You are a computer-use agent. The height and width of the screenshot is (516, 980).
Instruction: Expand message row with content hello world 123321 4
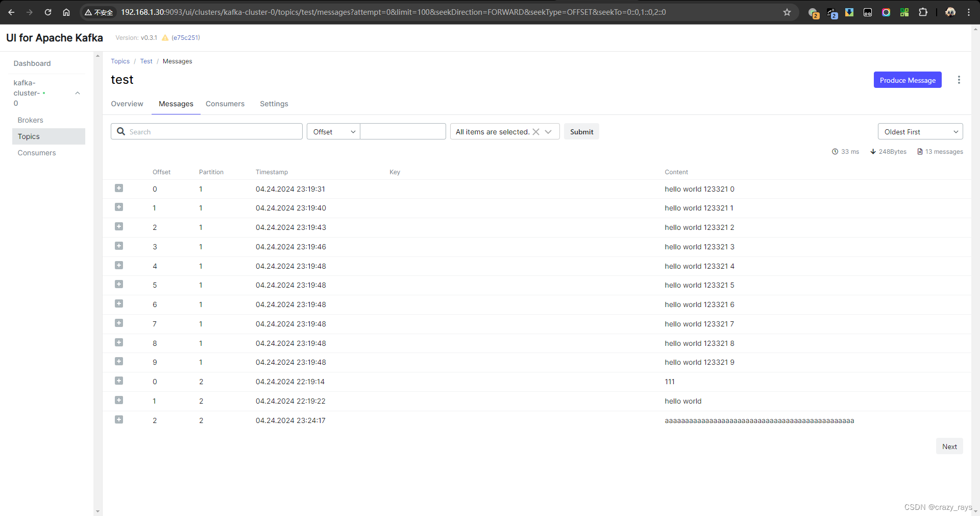(x=119, y=266)
